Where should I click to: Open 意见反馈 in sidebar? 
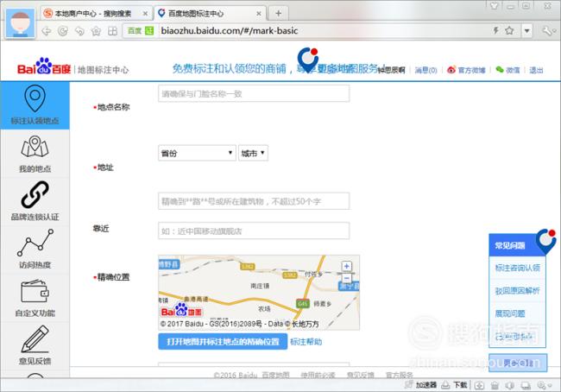(x=35, y=345)
